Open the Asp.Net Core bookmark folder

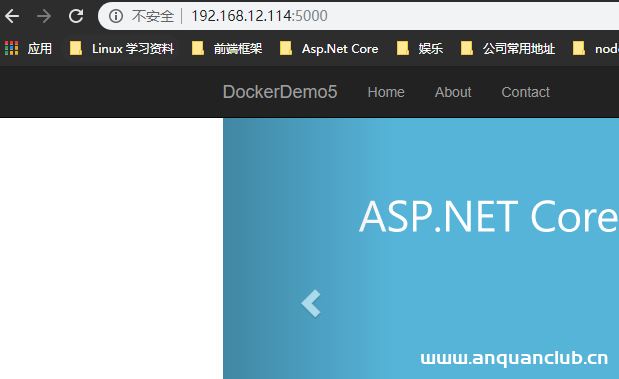(329, 49)
